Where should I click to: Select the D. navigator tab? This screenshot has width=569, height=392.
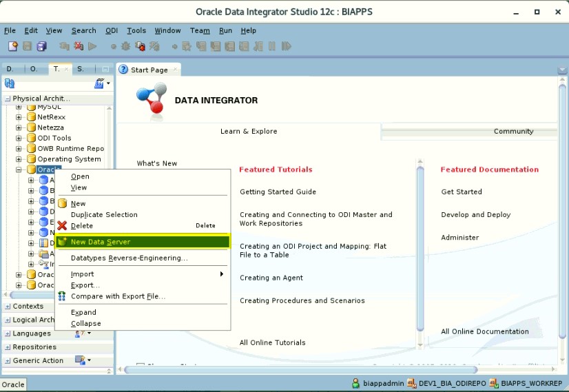[10, 69]
